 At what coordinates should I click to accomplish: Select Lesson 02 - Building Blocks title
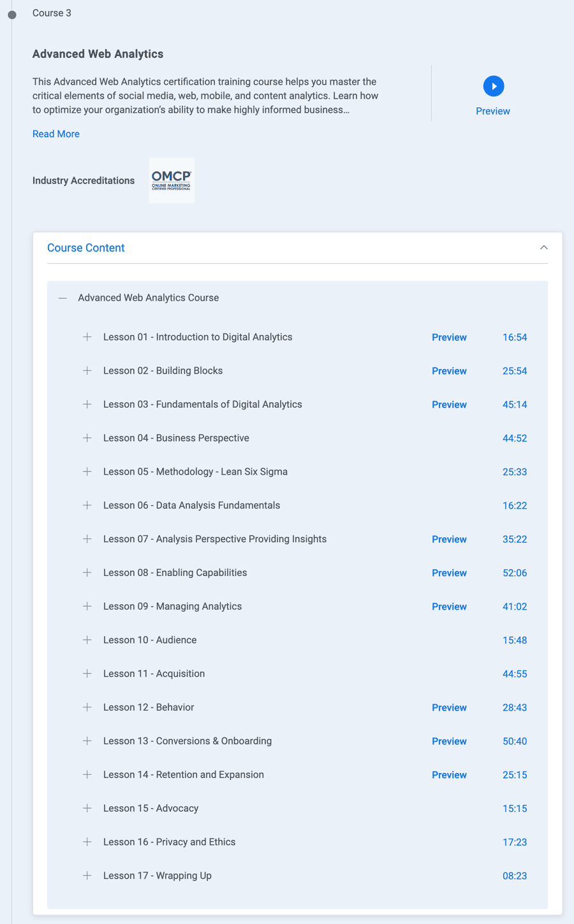163,371
